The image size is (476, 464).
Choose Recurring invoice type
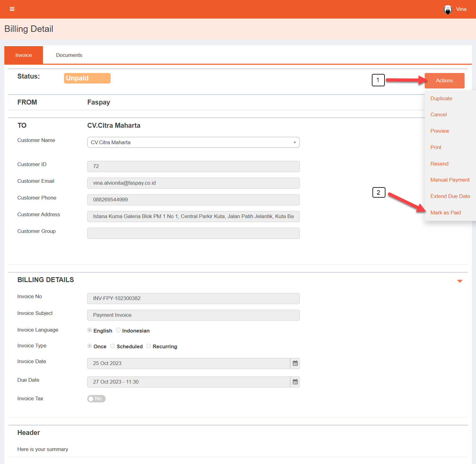(x=149, y=346)
